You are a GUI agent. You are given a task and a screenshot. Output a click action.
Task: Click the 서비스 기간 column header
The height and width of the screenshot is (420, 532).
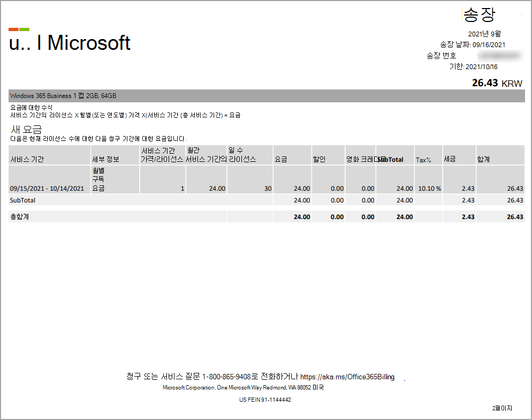tap(27, 159)
